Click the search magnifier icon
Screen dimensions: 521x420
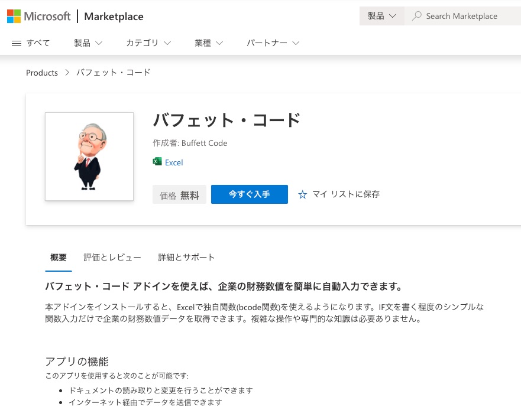417,16
